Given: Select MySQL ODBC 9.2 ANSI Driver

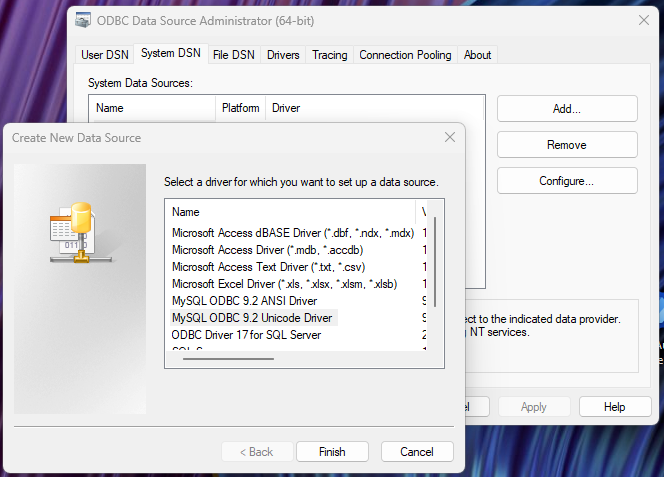Looking at the screenshot, I should [244, 301].
